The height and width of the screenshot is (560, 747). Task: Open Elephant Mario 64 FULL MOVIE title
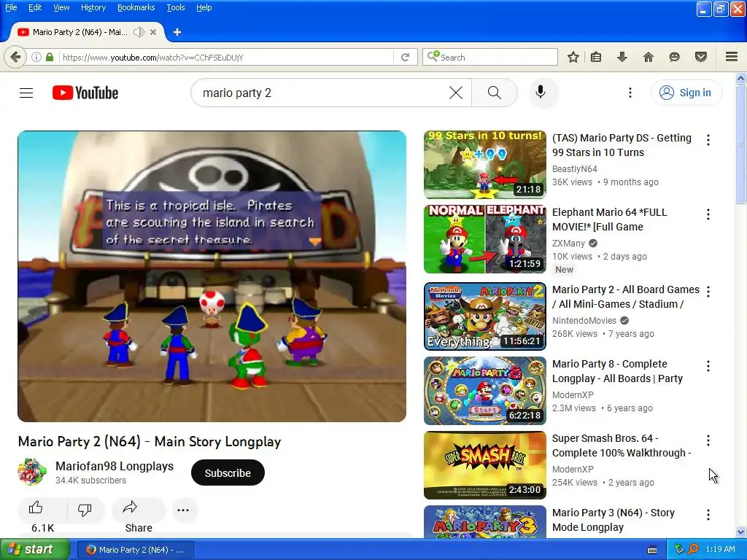[609, 219]
